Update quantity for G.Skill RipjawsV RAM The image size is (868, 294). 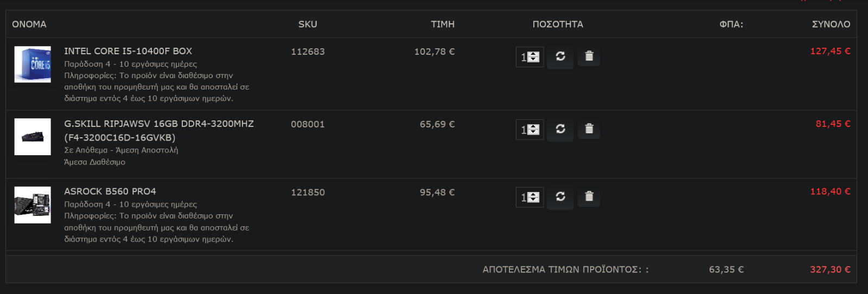pos(560,129)
